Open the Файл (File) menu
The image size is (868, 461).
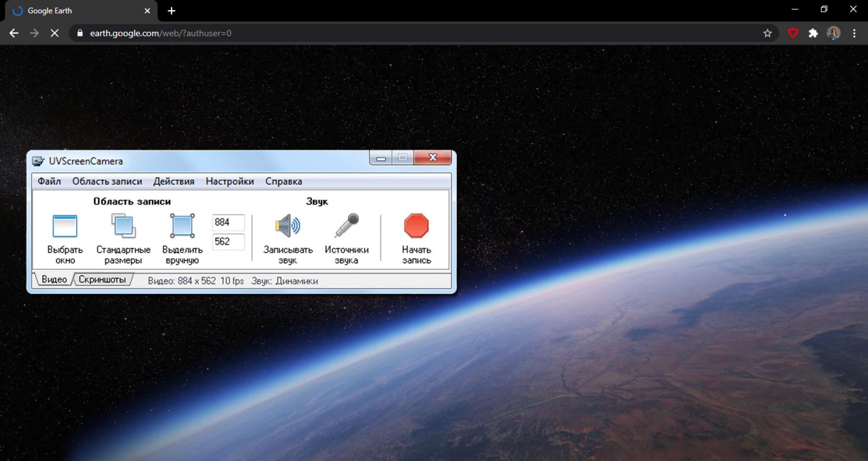(x=49, y=181)
